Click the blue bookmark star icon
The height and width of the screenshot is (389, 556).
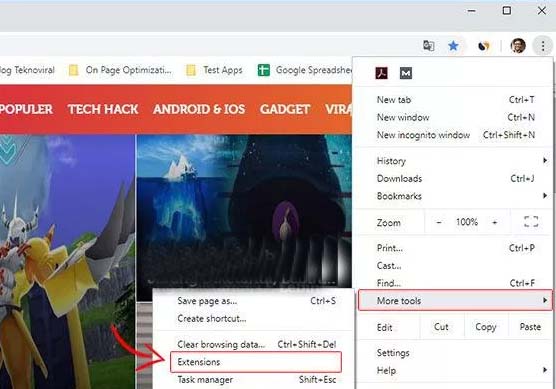[453, 46]
